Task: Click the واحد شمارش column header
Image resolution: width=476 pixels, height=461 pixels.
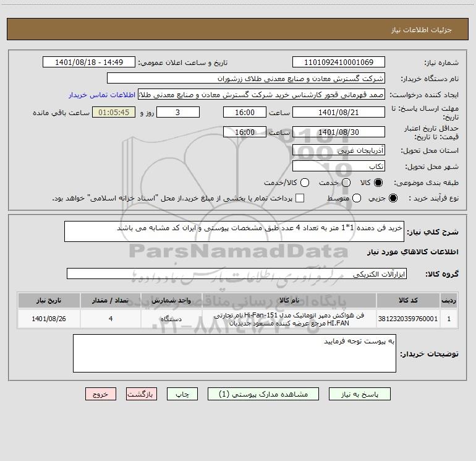Action: tap(171, 300)
